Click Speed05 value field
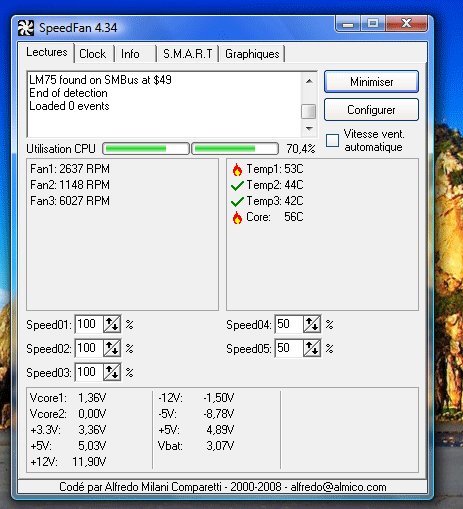The width and height of the screenshot is (463, 509). click(x=289, y=348)
